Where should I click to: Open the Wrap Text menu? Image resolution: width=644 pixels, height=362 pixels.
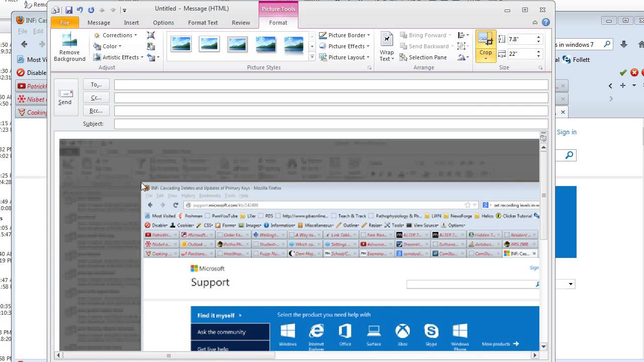[386, 47]
